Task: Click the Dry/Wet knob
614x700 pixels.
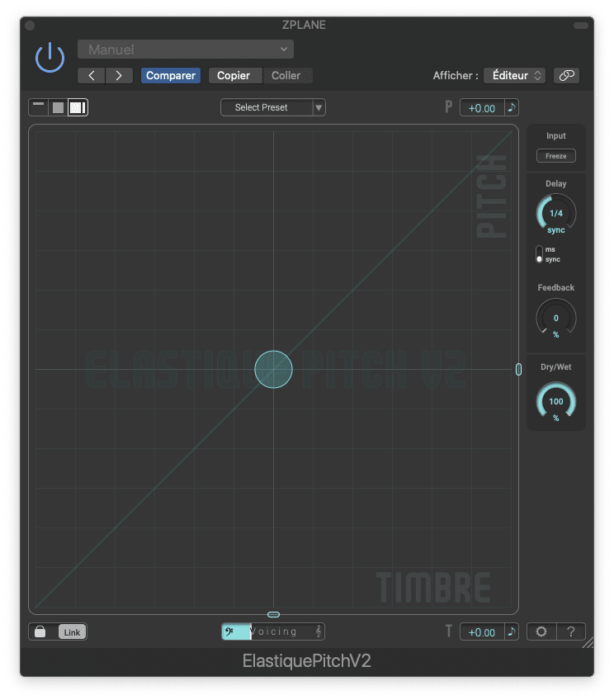Action: [x=556, y=401]
